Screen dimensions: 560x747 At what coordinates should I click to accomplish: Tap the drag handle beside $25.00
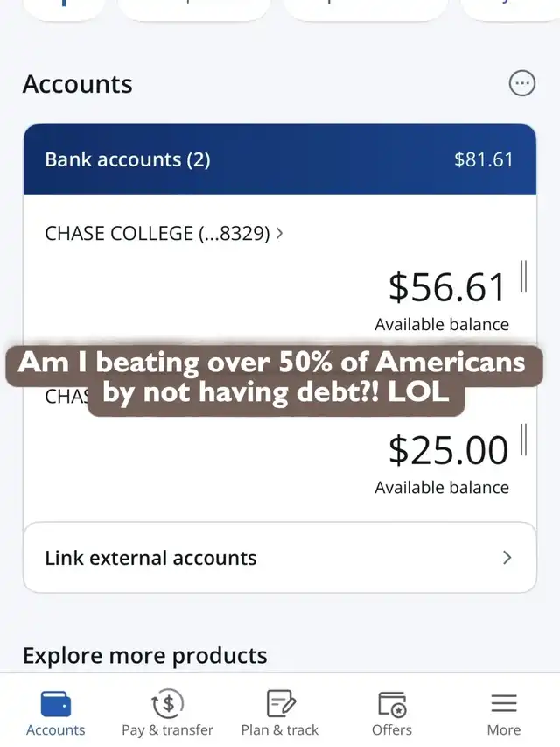[523, 440]
